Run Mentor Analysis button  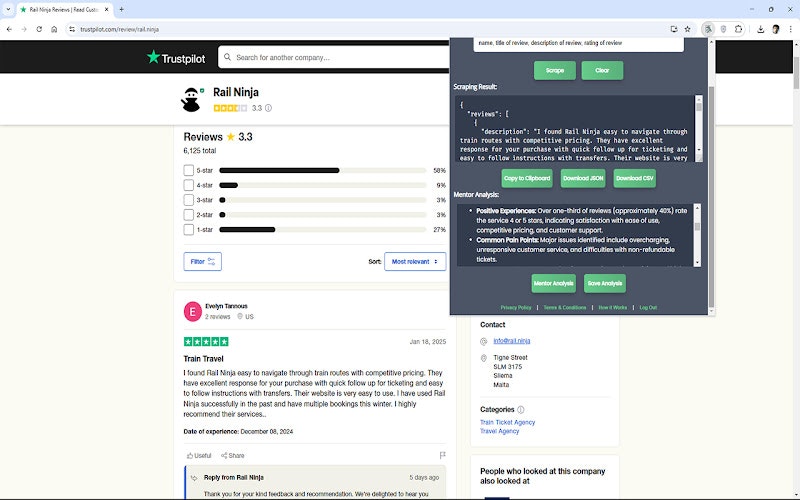coord(554,283)
